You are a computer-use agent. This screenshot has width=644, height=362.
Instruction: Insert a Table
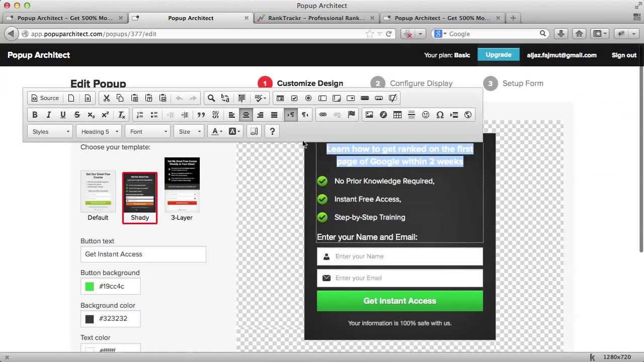[397, 115]
